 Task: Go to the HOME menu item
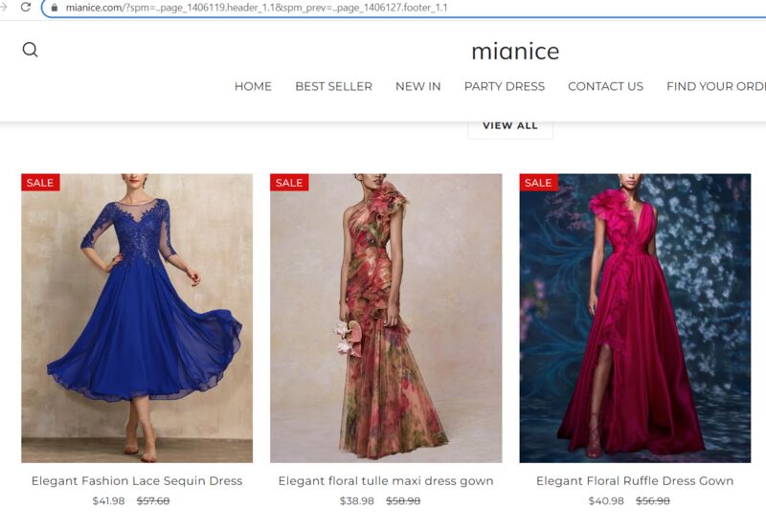[253, 86]
